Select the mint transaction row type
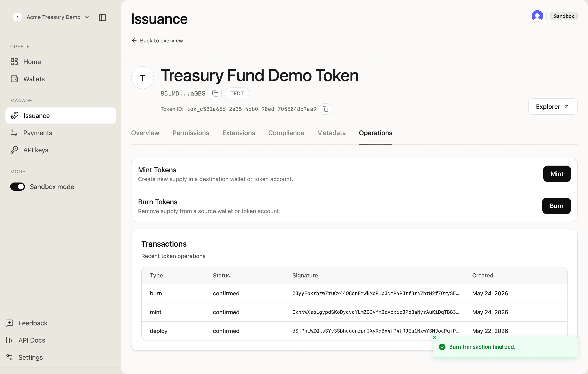The height and width of the screenshot is (374, 588). (x=156, y=312)
